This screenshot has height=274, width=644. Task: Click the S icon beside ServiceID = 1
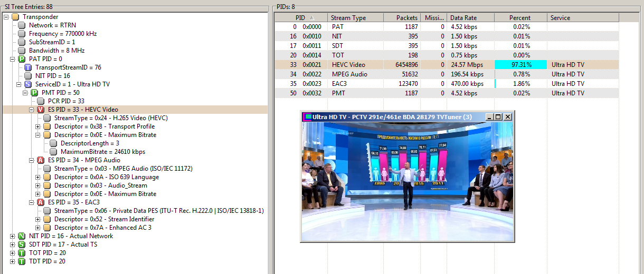click(28, 84)
